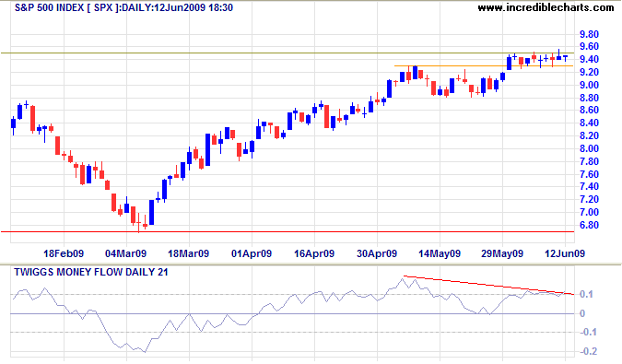
Task: Click the 8.40 price axis value
Action: pyautogui.click(x=589, y=123)
